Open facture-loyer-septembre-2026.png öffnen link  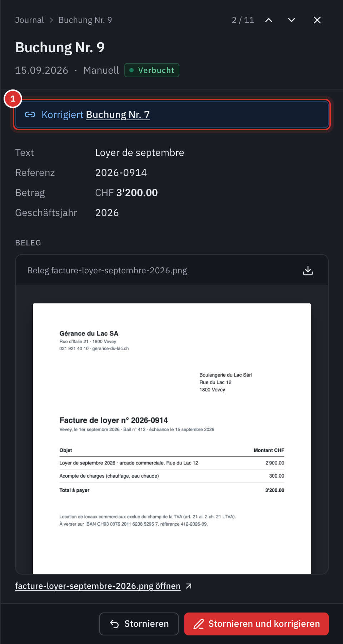(98, 586)
